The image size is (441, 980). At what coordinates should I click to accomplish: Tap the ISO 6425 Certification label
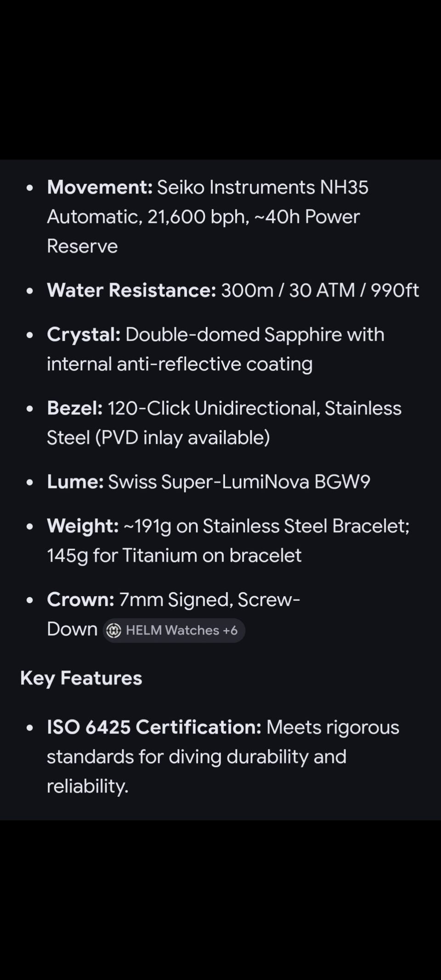(154, 727)
